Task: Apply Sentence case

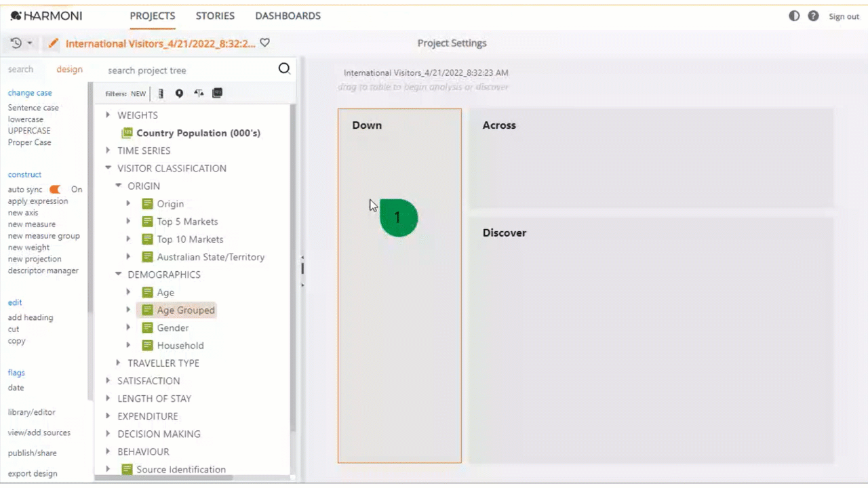Action: [33, 108]
